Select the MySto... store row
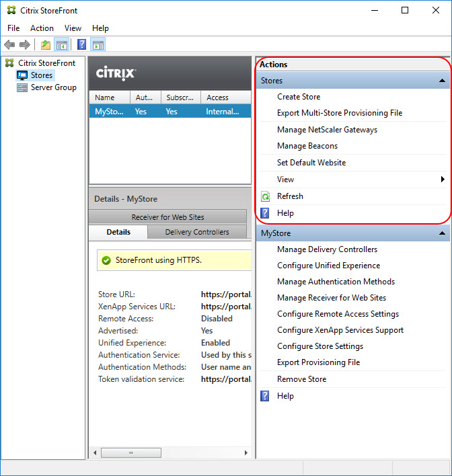The image size is (452, 476). point(170,112)
